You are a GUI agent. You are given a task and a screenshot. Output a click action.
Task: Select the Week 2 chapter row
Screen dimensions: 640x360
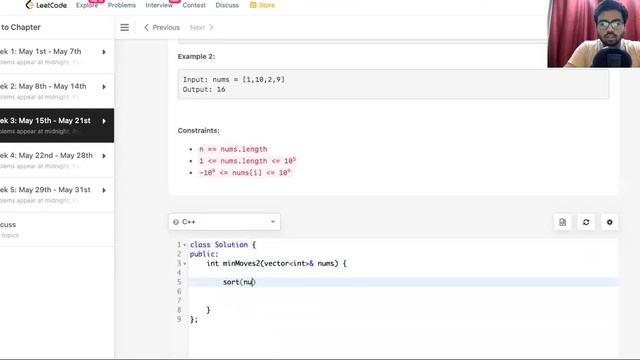point(57,91)
